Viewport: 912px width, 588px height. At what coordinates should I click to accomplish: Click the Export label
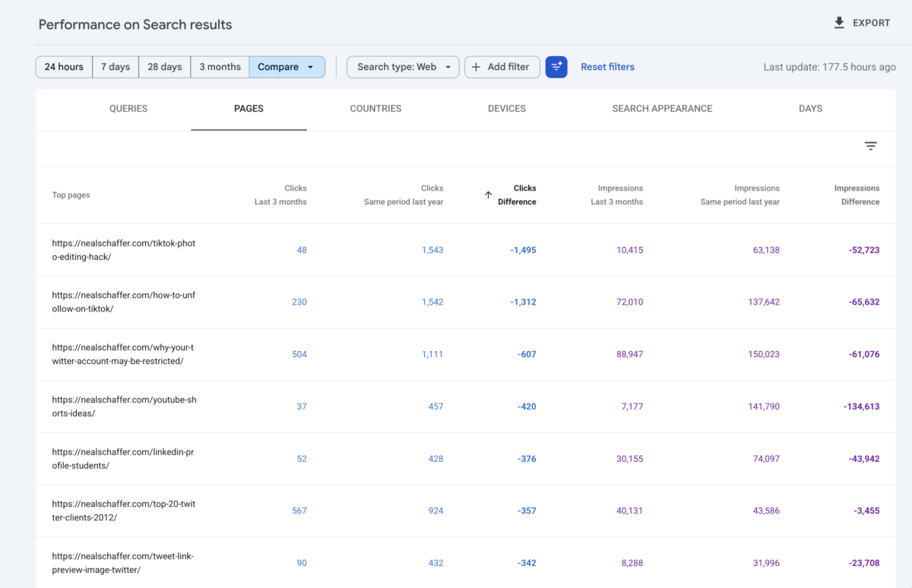pos(871,23)
